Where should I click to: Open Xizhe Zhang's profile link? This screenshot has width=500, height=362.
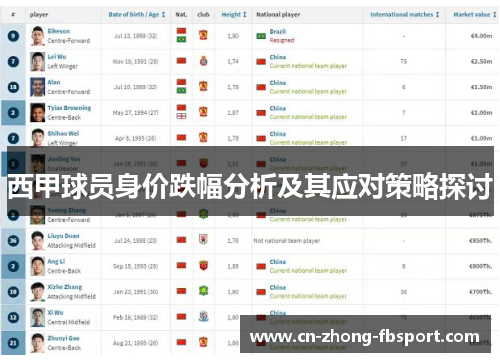click(65, 287)
